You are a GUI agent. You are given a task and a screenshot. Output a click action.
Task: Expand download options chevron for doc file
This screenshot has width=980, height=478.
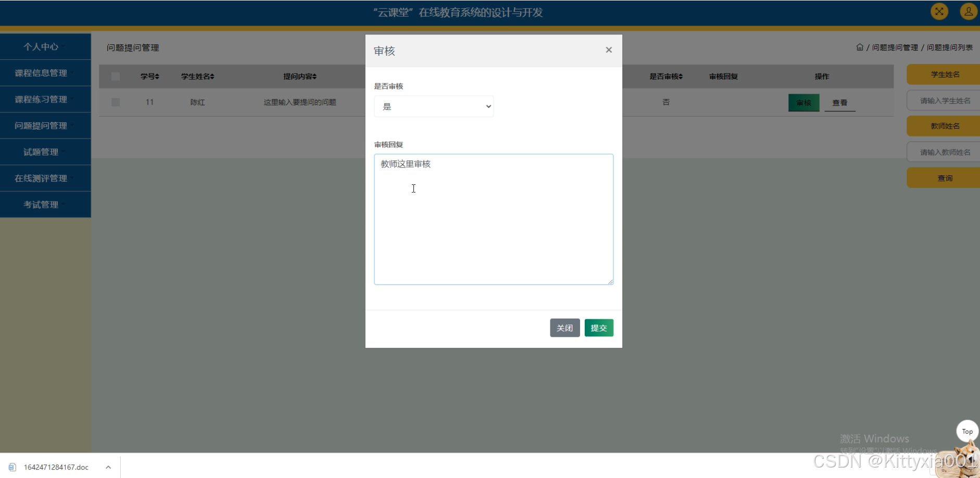[108, 467]
